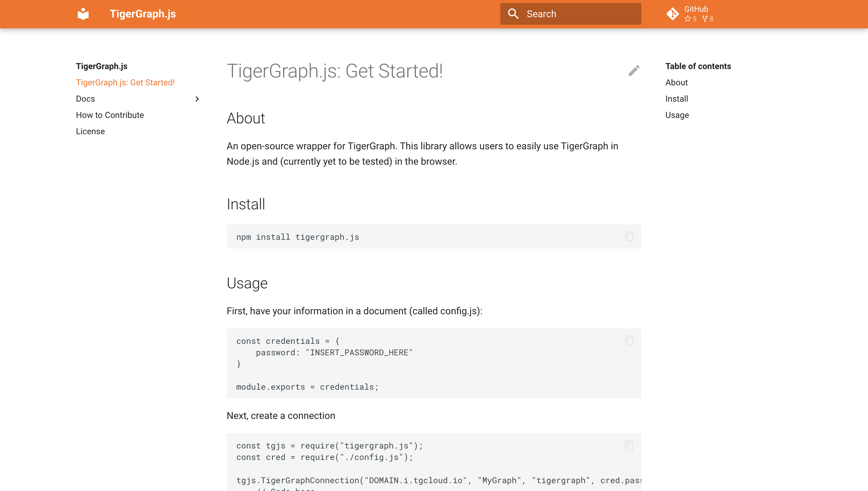Screen dimensions: 868x491
Task: Click the search magnifier icon
Action: coord(513,14)
